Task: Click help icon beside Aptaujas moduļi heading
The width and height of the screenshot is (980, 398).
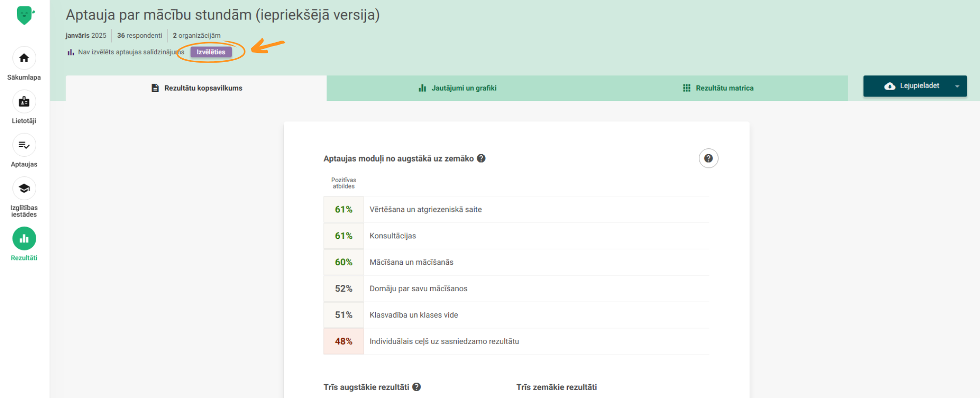Action: pos(481,158)
